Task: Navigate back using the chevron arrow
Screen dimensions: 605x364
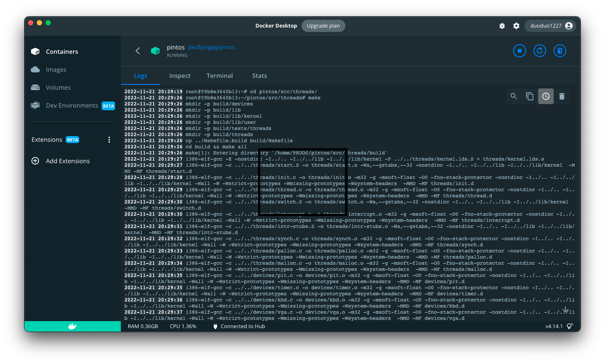Action: click(137, 50)
